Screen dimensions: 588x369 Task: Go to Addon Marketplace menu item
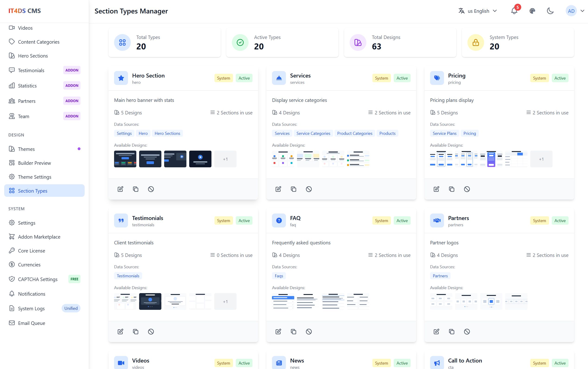39,237
